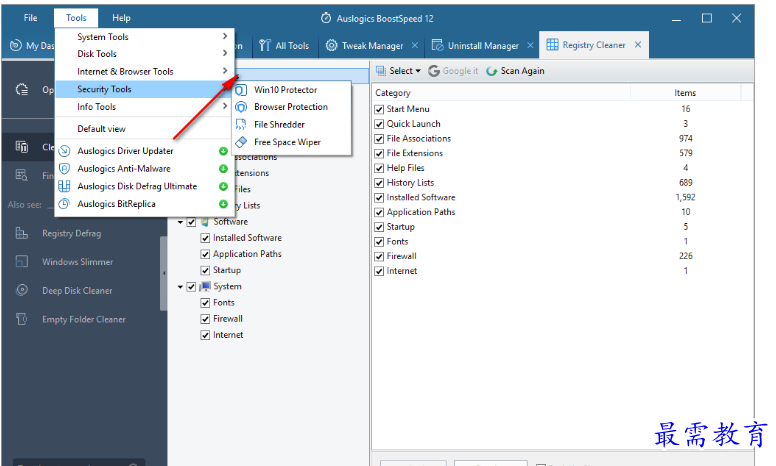Close the Uninstall Manager tab
This screenshot has height=466, width=776.
click(x=530, y=45)
